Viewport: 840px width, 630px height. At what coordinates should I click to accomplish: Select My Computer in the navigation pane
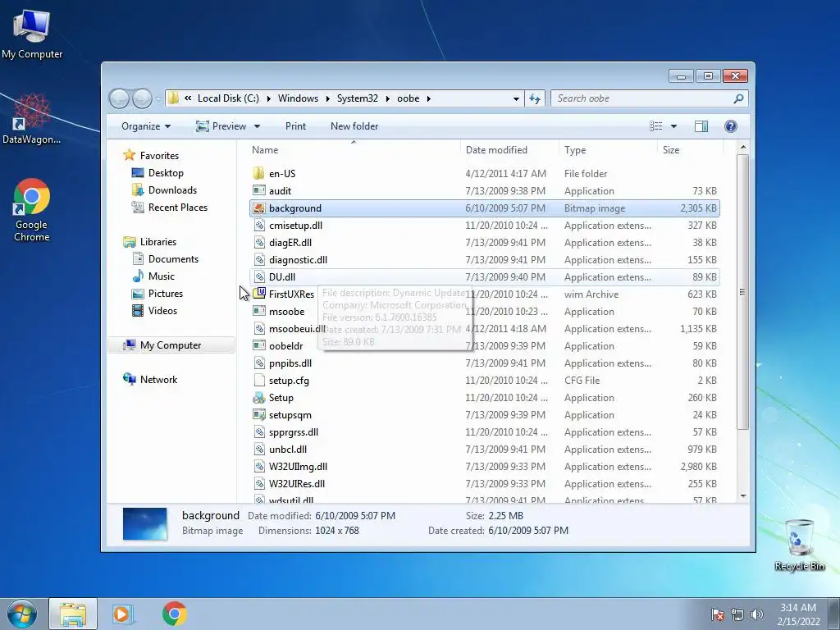tap(171, 345)
